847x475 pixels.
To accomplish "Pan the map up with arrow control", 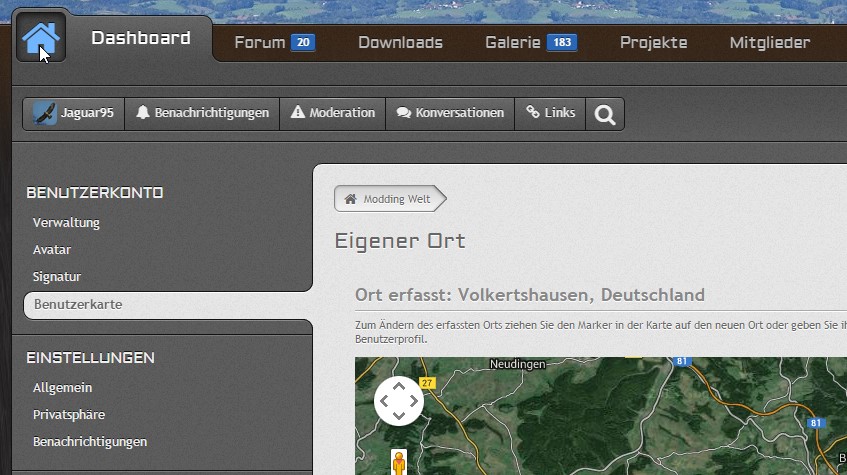I will pyautogui.click(x=399, y=385).
